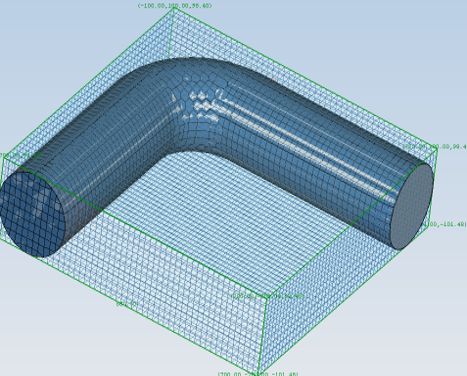Click the partial label ending -101.48 at right edge
This screenshot has width=467, height=376.
(446, 224)
